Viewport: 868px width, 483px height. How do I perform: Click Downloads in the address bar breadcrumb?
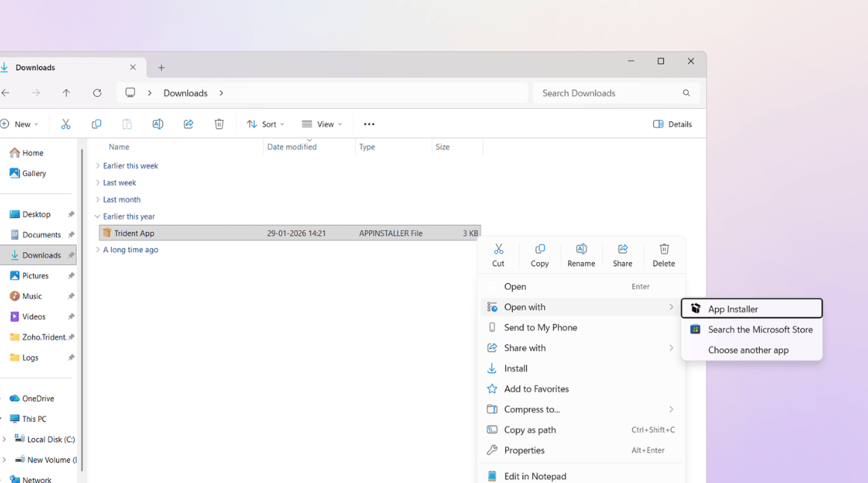tap(185, 93)
